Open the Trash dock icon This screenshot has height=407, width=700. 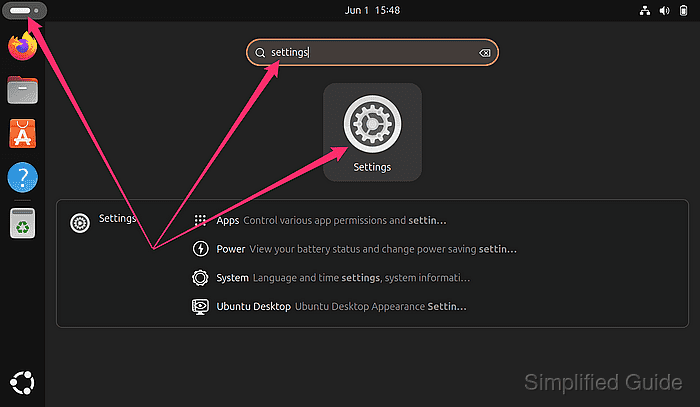coord(22,224)
